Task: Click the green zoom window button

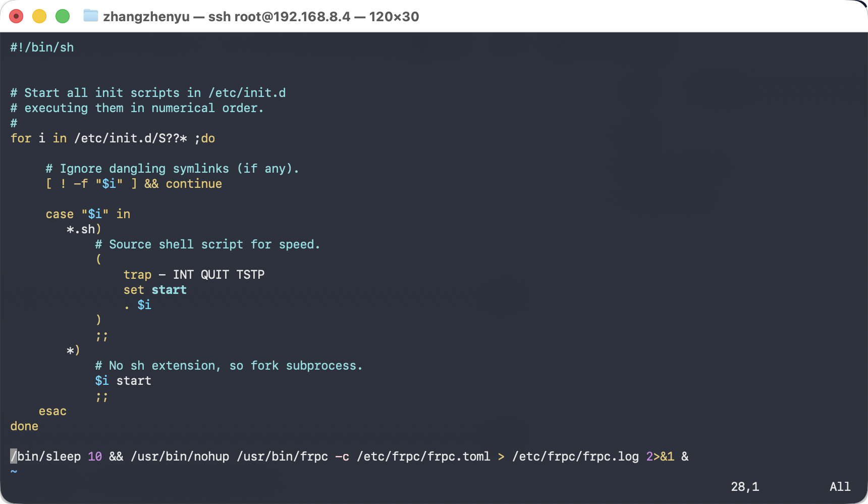Action: click(63, 17)
